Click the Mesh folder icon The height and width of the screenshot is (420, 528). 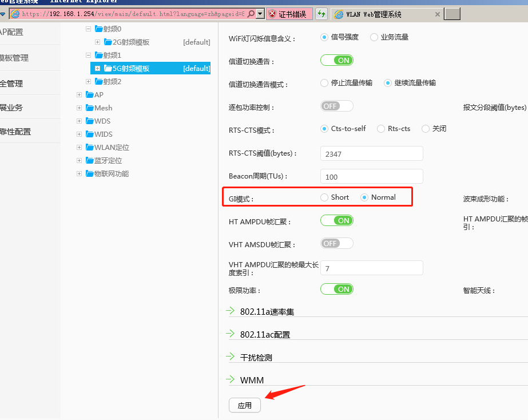(x=90, y=108)
